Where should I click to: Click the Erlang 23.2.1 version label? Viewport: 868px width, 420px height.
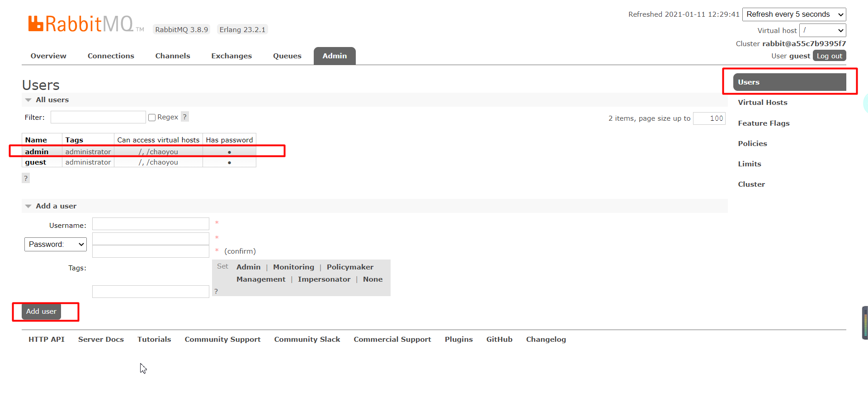242,29
